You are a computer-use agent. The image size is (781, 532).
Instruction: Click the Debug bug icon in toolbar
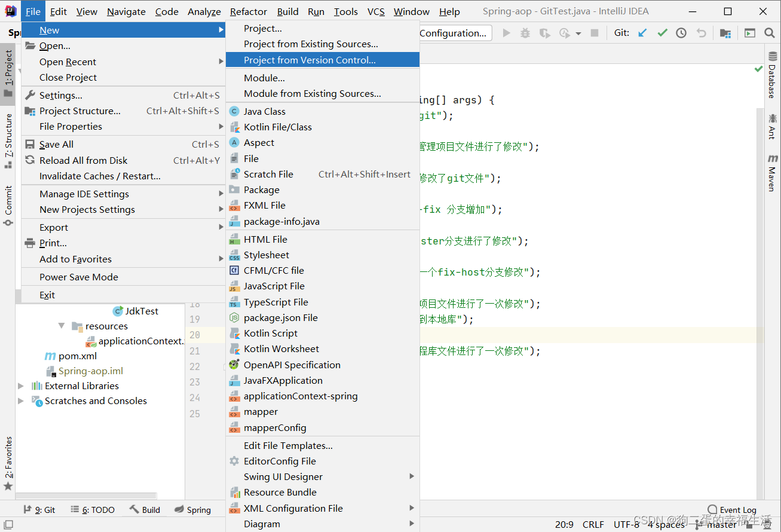coord(525,33)
